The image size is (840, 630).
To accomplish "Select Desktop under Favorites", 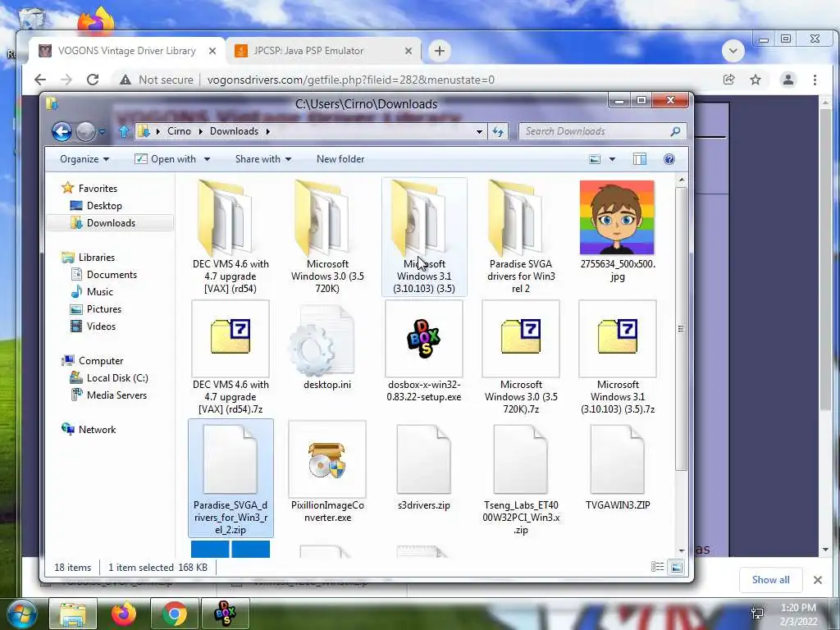I will 104,206.
